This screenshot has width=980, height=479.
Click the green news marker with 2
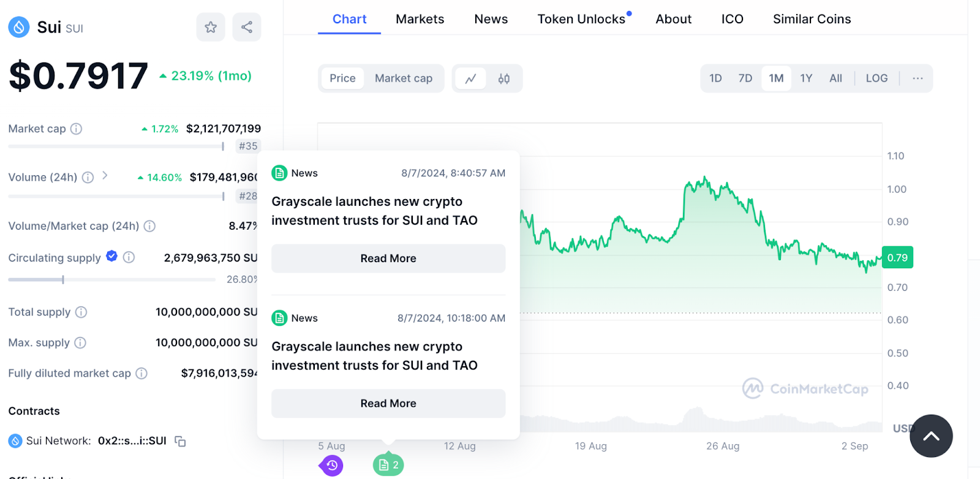[388, 466]
